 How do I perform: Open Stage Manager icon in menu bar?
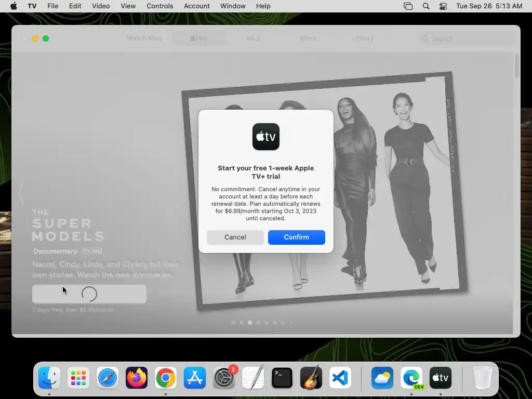(408, 6)
